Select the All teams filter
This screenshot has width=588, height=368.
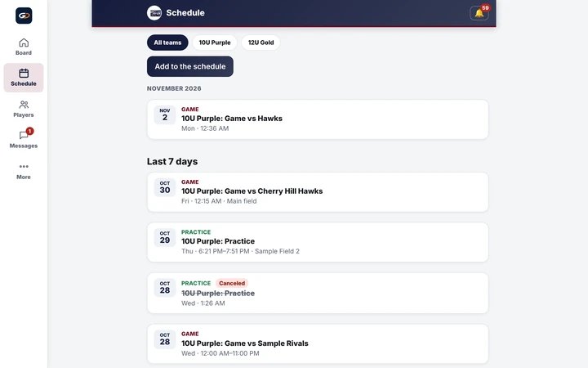click(167, 43)
